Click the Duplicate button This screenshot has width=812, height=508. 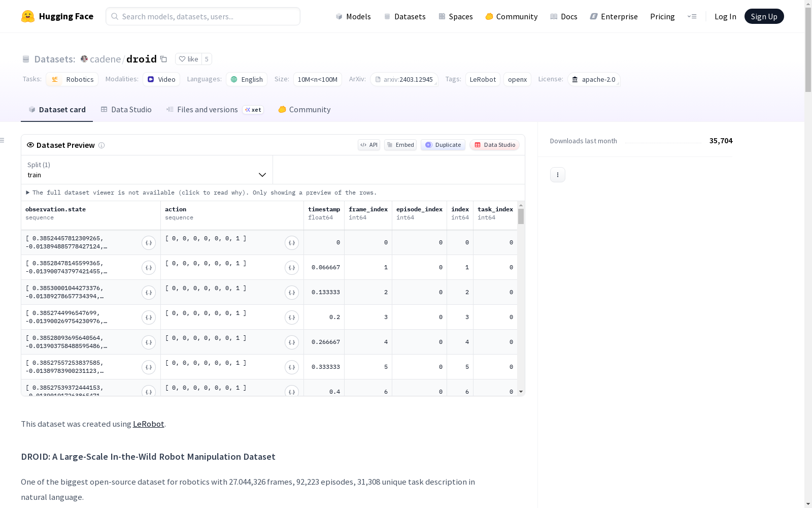(443, 145)
